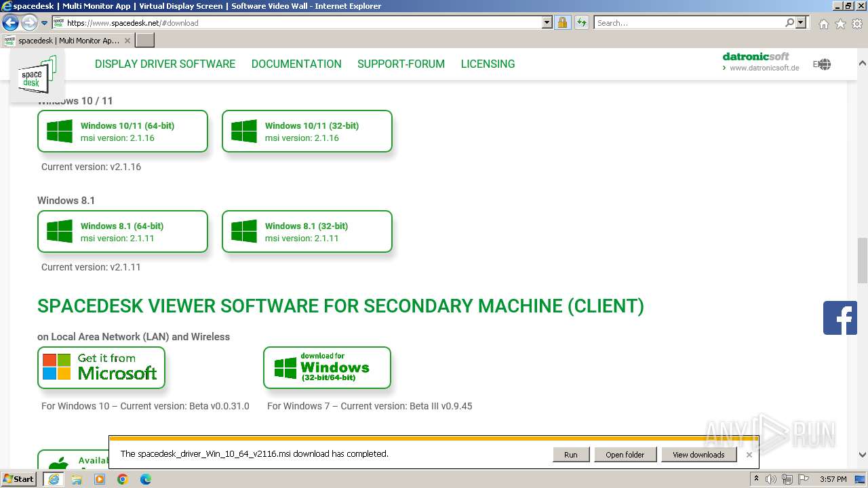Image resolution: width=868 pixels, height=488 pixels.
Task: Click the language globe icon
Action: pos(824,64)
